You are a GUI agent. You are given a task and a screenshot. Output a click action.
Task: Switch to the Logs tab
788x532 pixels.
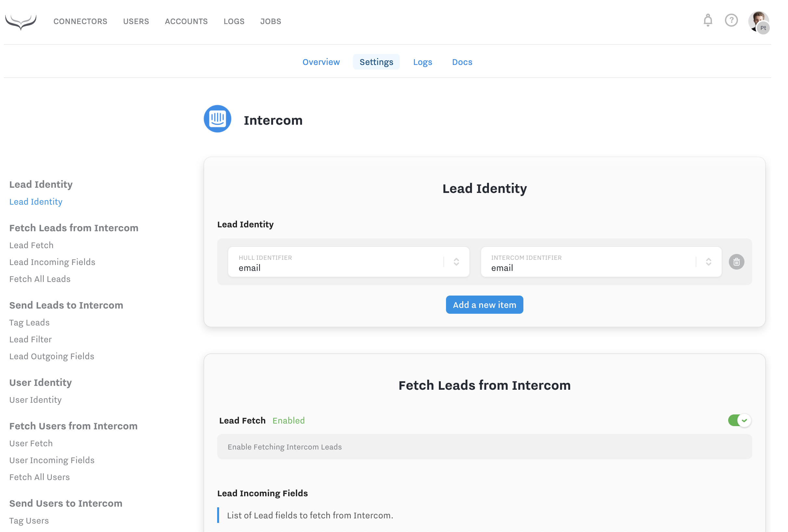point(422,62)
